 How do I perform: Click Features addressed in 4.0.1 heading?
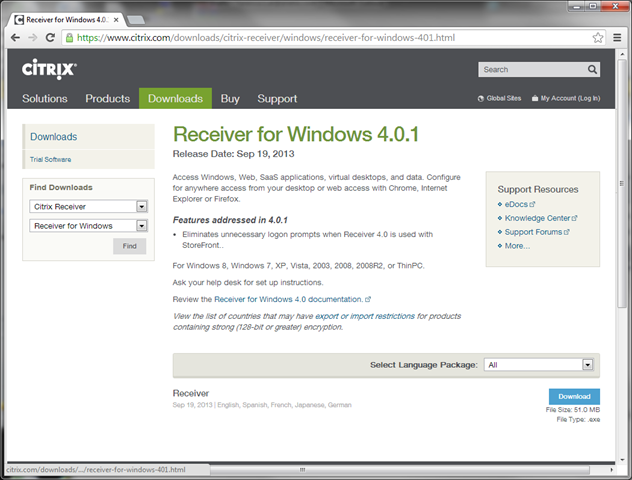point(230,220)
